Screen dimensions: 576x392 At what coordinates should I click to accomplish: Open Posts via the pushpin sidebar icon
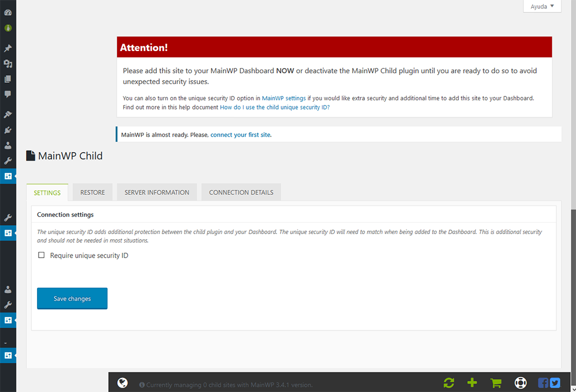pyautogui.click(x=8, y=48)
